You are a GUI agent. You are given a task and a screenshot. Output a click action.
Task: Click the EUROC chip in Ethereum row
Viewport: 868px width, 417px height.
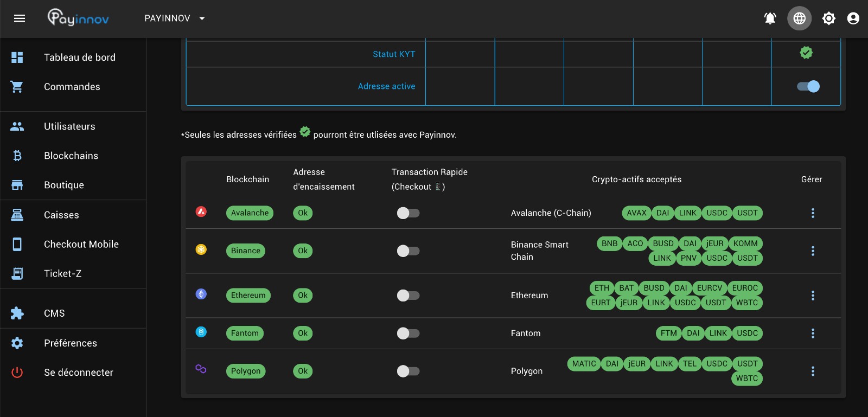click(745, 288)
